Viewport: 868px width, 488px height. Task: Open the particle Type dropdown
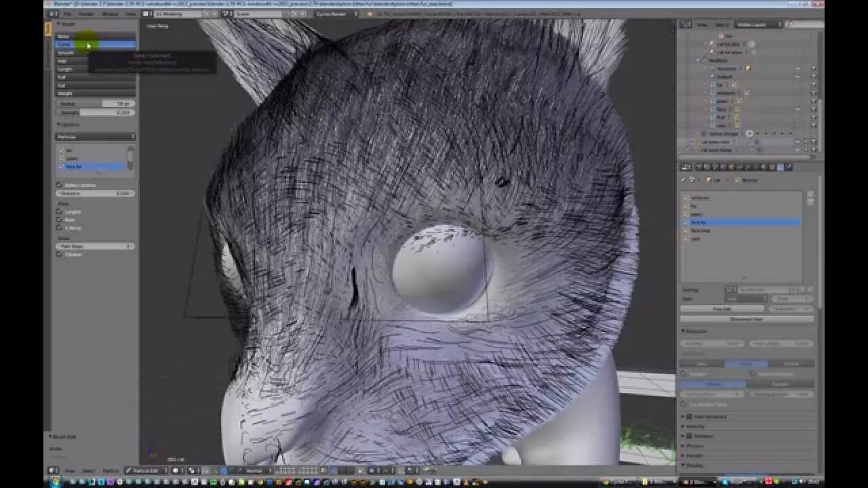click(x=746, y=298)
